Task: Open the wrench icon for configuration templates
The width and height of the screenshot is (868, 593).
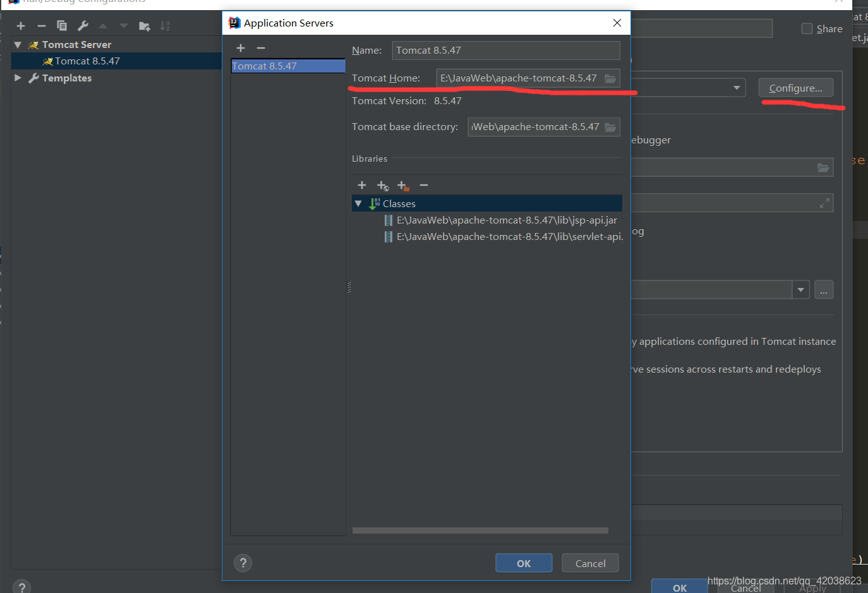Action: 83,26
